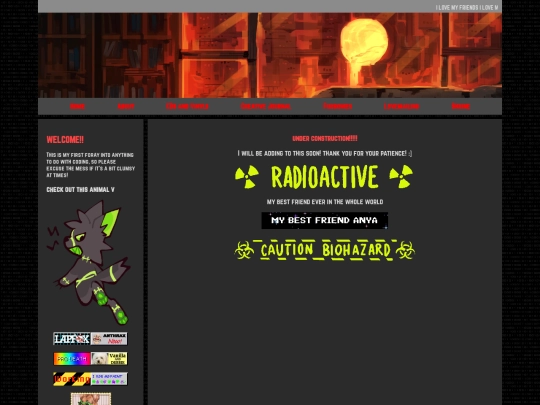
Task: Click 'MY BEST FRIEND EVER IN THE WHOLE WORLD'
Action: point(325,202)
